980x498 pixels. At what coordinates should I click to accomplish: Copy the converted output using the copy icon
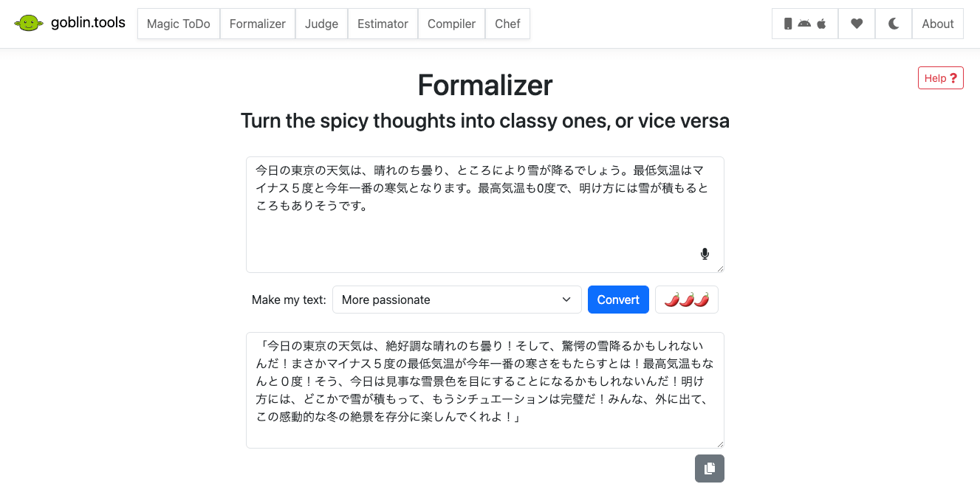tap(709, 468)
